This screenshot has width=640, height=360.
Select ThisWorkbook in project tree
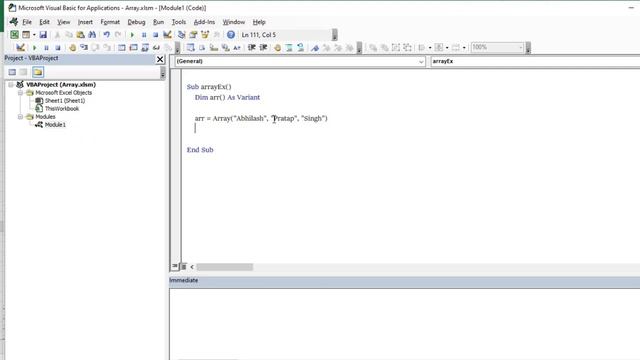click(x=62, y=109)
